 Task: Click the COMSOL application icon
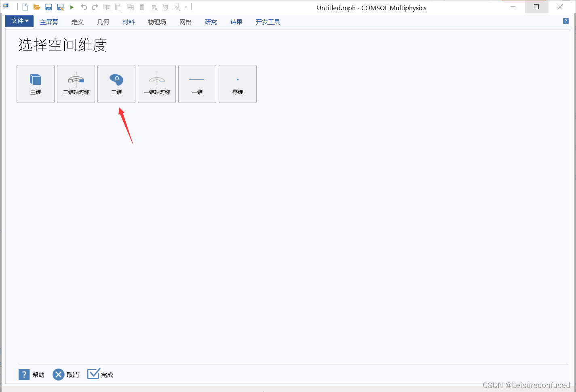(x=6, y=6)
